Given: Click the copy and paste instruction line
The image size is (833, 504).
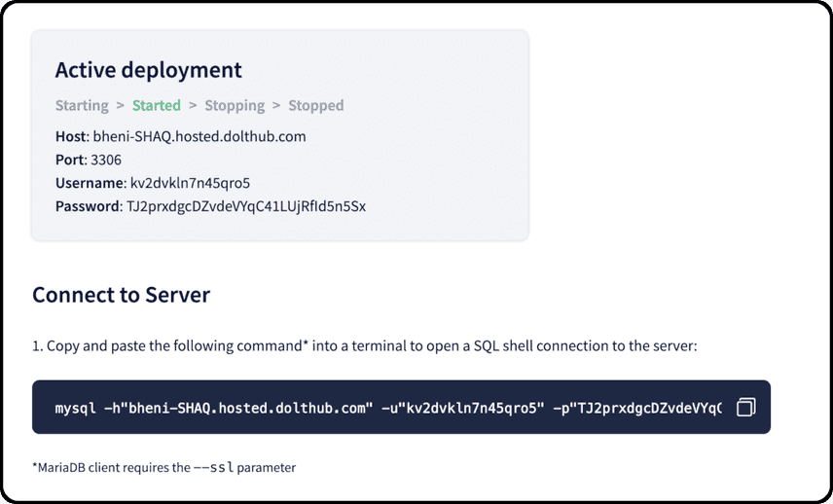Looking at the screenshot, I should click(364, 346).
